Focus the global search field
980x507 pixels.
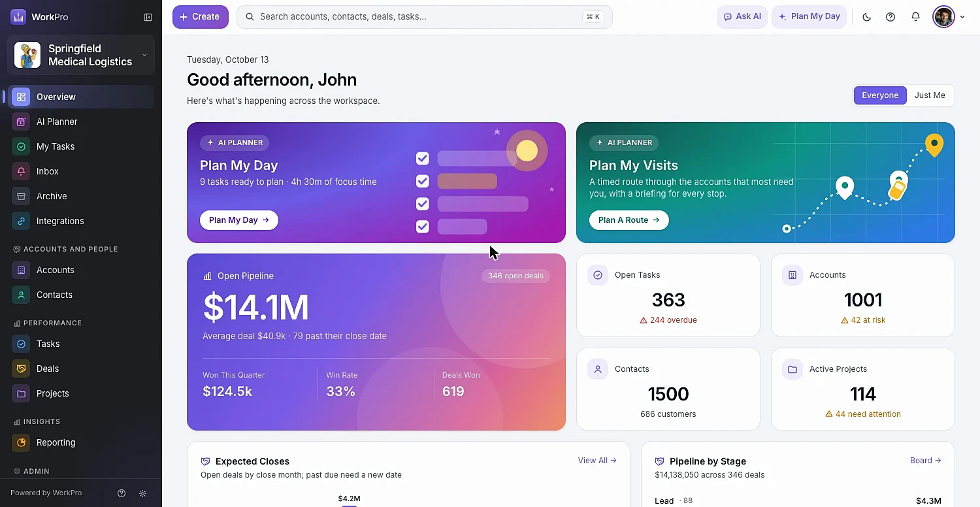click(x=425, y=17)
